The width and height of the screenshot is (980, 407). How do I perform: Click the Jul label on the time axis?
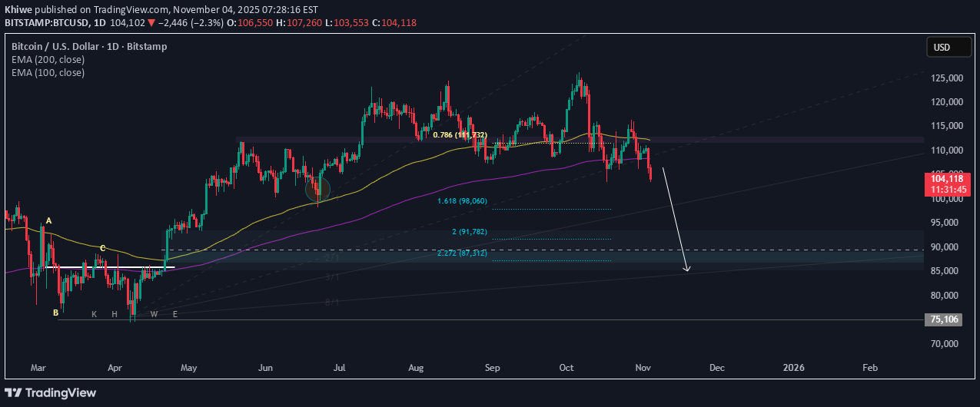(338, 368)
